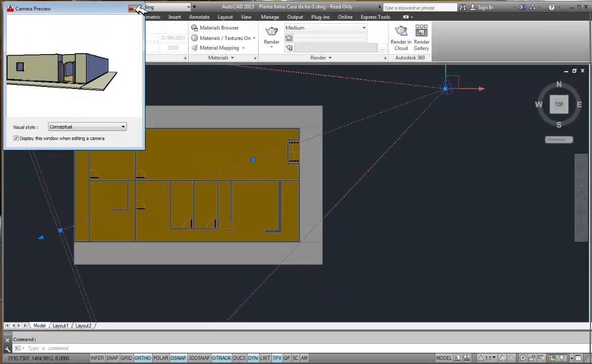
Task: Expand the Render panel title
Action: pos(321,58)
